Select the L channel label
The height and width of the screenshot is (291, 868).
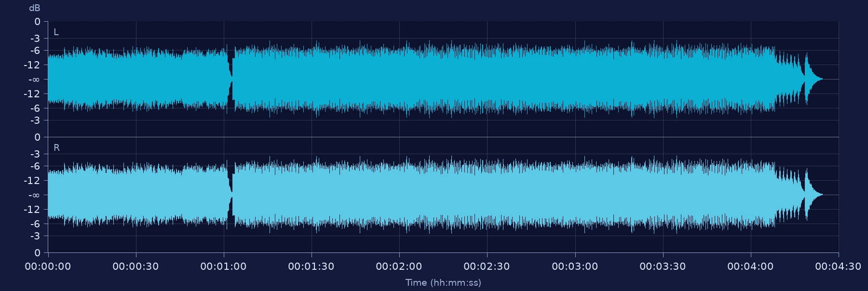[x=56, y=32]
